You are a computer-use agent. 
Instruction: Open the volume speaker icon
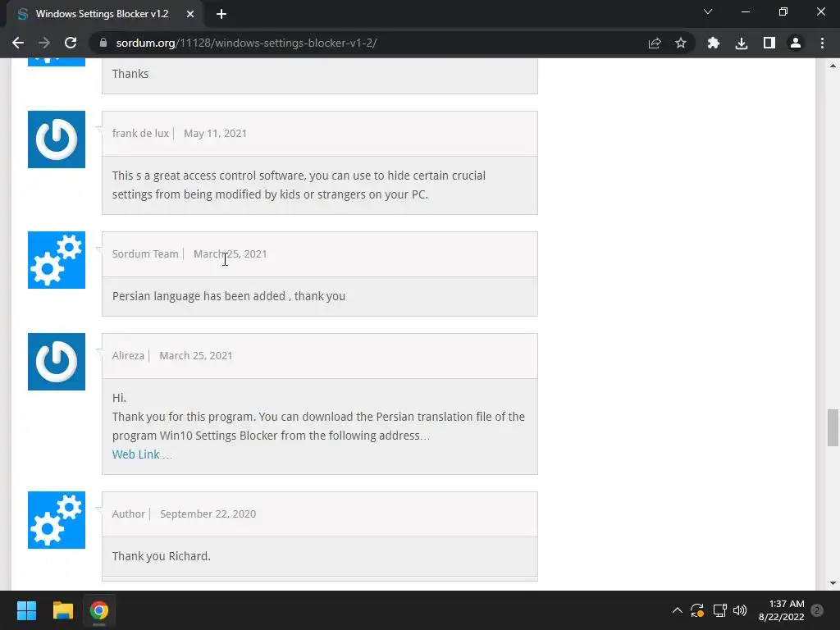click(x=740, y=610)
